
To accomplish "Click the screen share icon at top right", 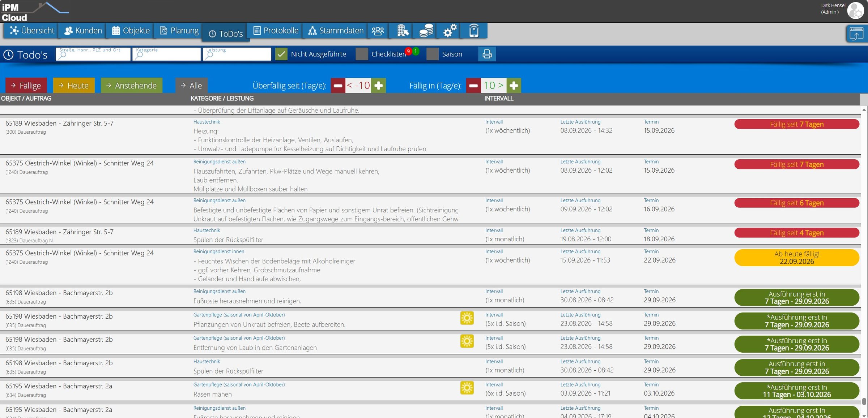I will tap(856, 34).
